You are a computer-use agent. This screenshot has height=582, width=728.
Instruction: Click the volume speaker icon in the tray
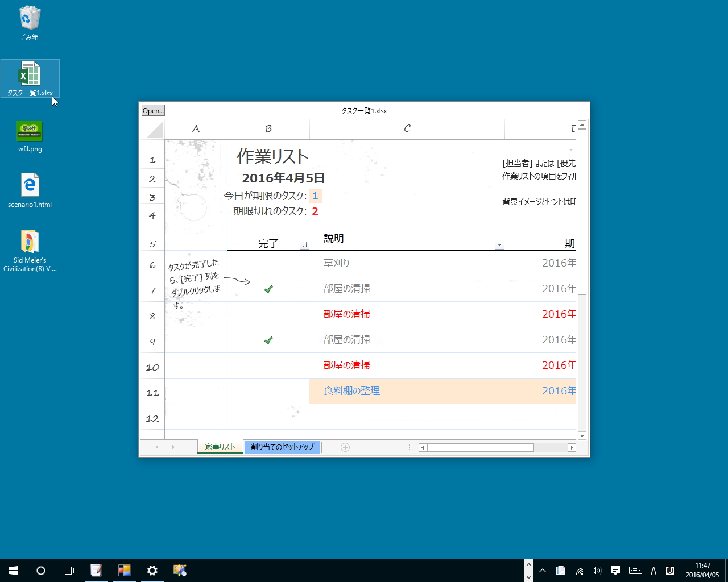click(x=597, y=571)
